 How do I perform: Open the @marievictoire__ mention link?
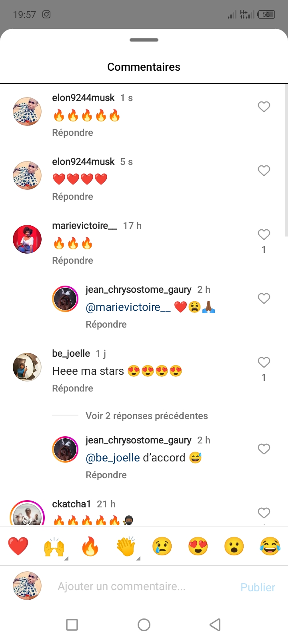[128, 307]
